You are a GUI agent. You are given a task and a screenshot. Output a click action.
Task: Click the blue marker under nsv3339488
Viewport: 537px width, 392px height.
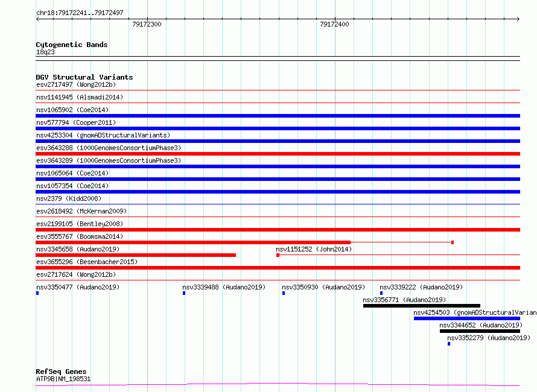pyautogui.click(x=184, y=293)
